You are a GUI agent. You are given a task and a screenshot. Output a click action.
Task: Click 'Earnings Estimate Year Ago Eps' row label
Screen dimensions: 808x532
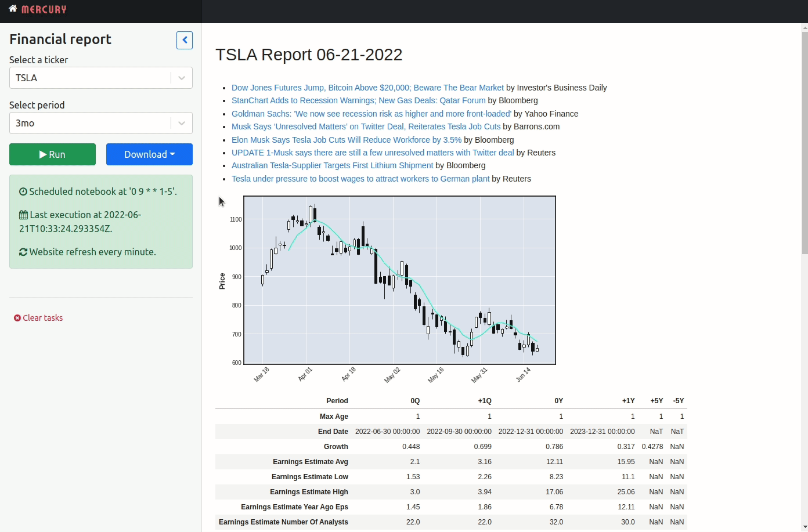[295, 507]
